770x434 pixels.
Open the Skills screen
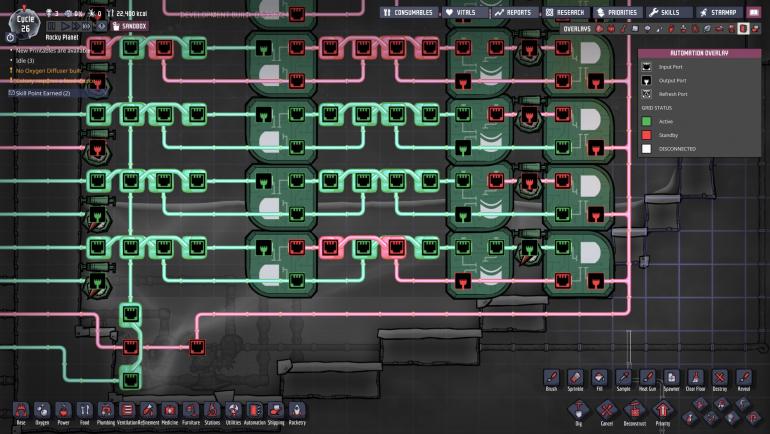click(x=669, y=12)
